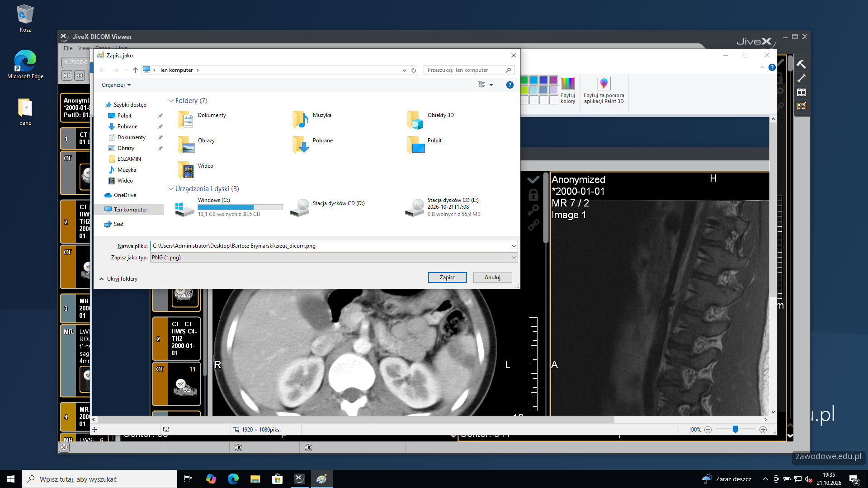Open Edytuj kolory in Paint
Image resolution: width=868 pixels, height=488 pixels.
[568, 90]
